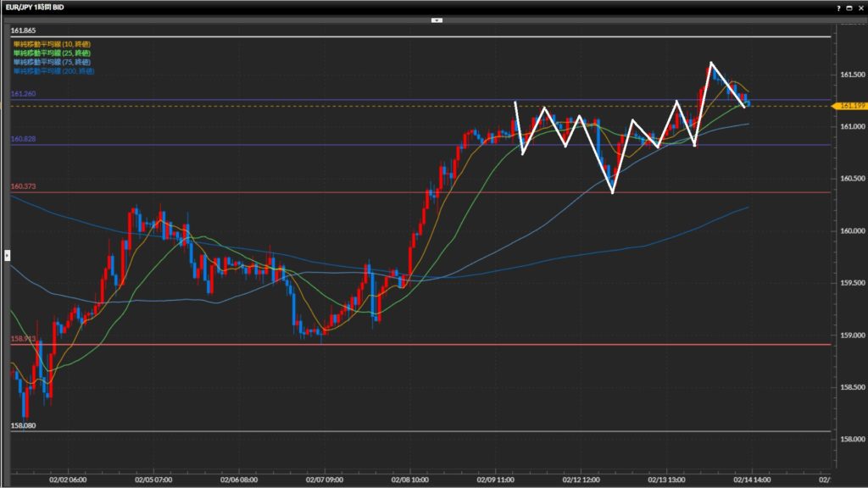This screenshot has width=868, height=488.
Task: Close the EUR/JPY chart window
Action: pos(860,7)
